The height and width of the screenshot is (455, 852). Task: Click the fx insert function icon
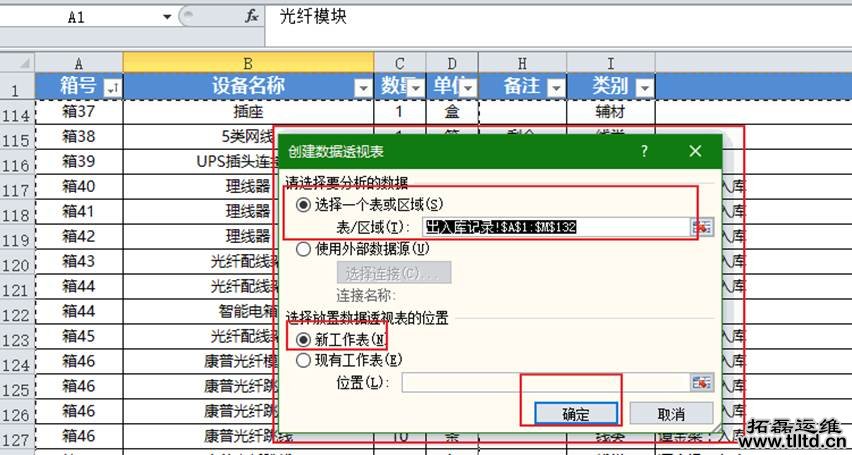pyautogui.click(x=251, y=17)
